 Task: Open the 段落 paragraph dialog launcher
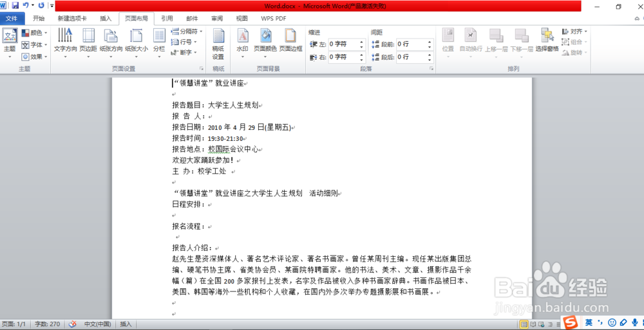pos(431,69)
